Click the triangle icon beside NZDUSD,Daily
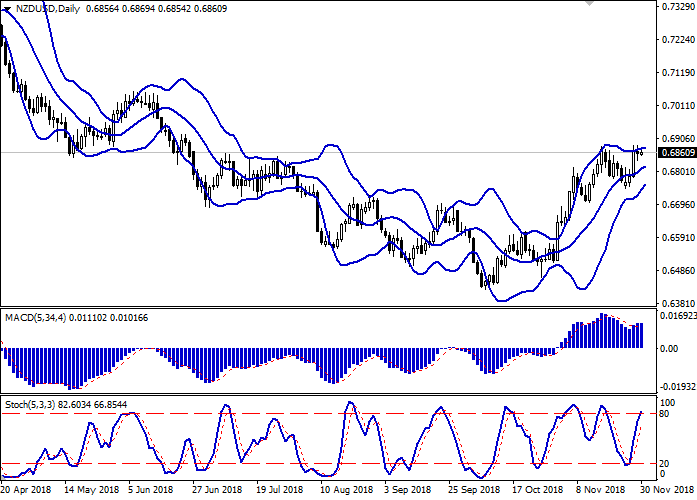The height and width of the screenshot is (500, 697). tap(8, 8)
